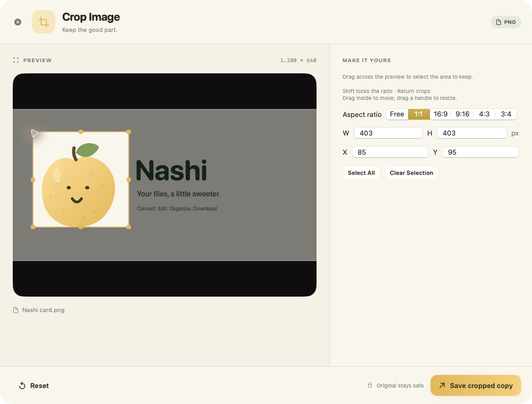Click the top-middle crop handle
Screen dimensions: 532x404
click(81, 132)
